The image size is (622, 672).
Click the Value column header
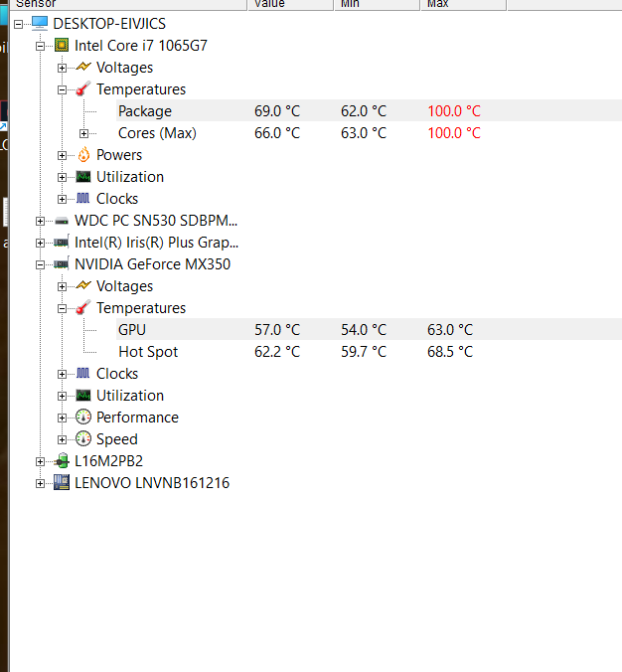[x=291, y=4]
